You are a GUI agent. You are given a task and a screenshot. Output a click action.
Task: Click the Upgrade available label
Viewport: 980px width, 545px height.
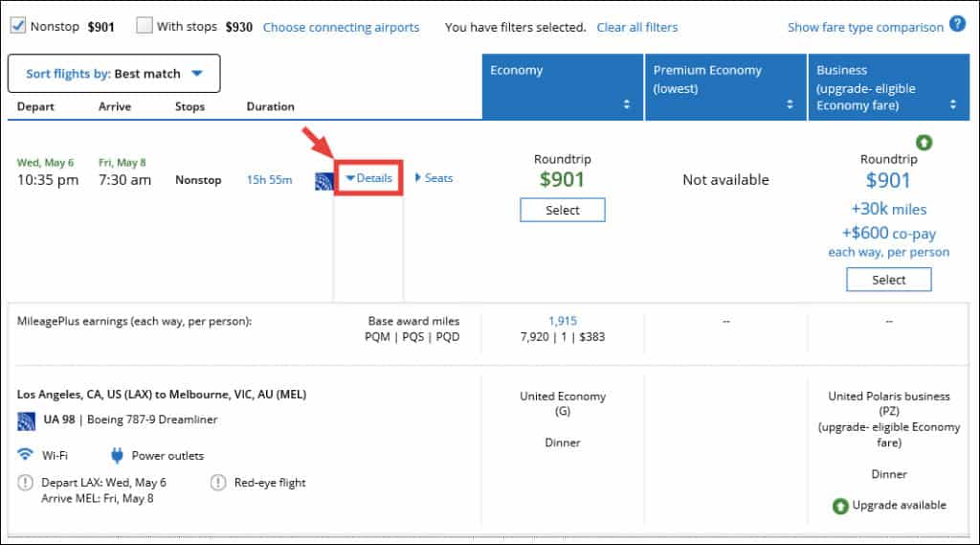point(900,506)
